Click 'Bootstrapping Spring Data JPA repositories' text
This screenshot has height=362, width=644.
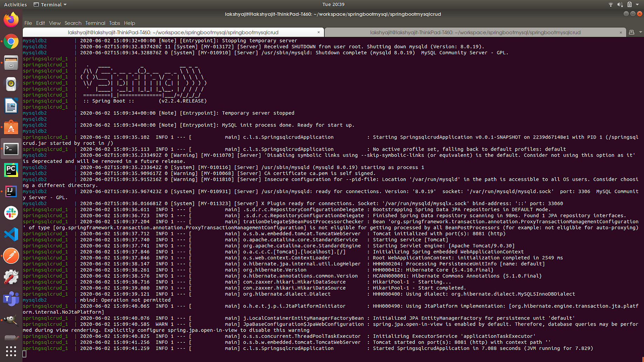[x=462, y=210]
